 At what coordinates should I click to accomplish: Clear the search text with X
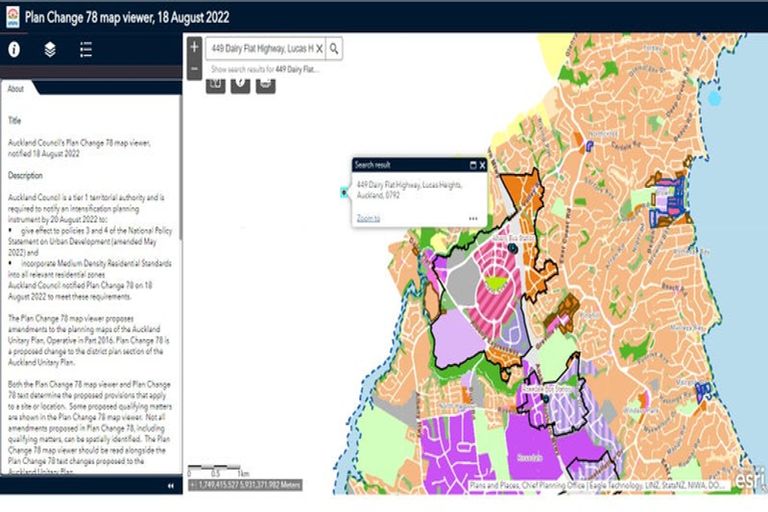pos(319,48)
